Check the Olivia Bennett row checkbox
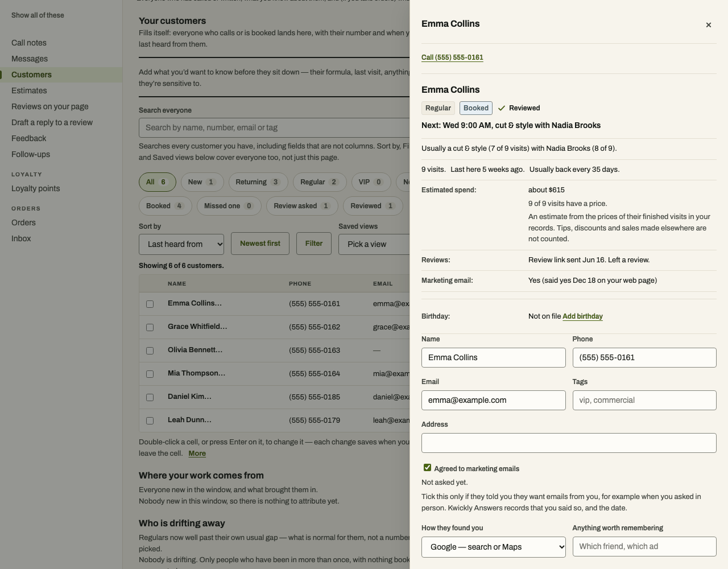This screenshot has height=569, width=728. 150,351
